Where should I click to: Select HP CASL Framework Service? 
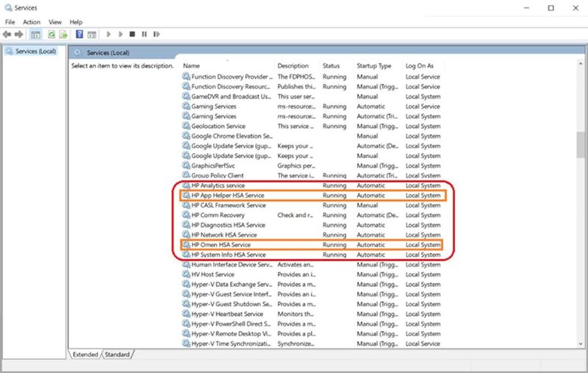coord(312,205)
